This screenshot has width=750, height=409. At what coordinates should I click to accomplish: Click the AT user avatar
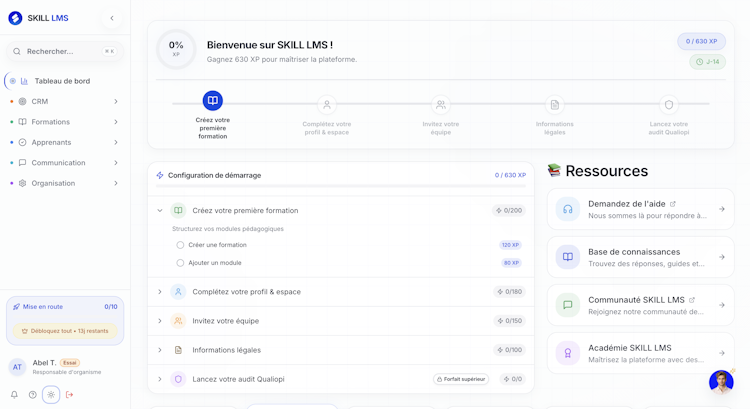click(17, 367)
